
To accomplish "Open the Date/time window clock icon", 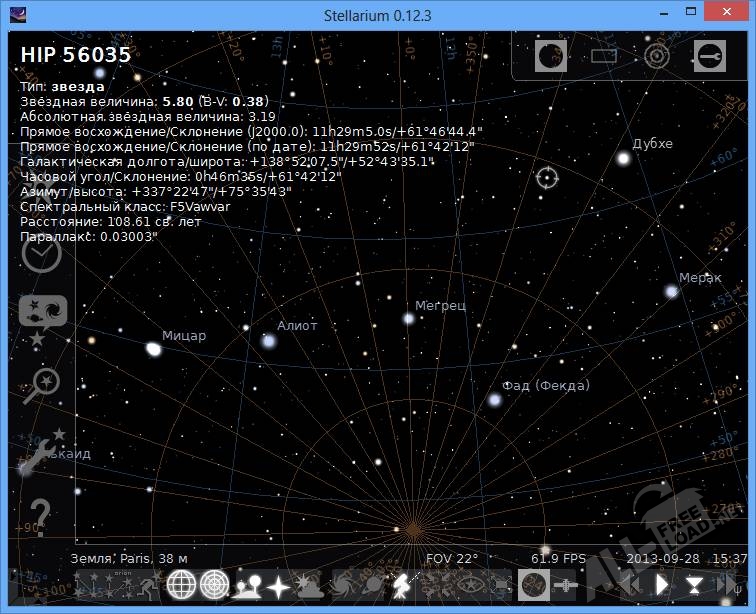I will click(41, 255).
